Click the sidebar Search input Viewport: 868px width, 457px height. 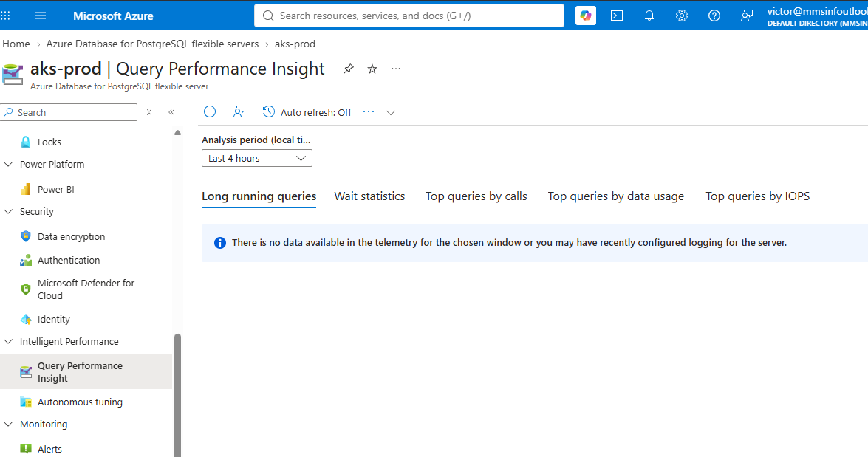coord(69,112)
